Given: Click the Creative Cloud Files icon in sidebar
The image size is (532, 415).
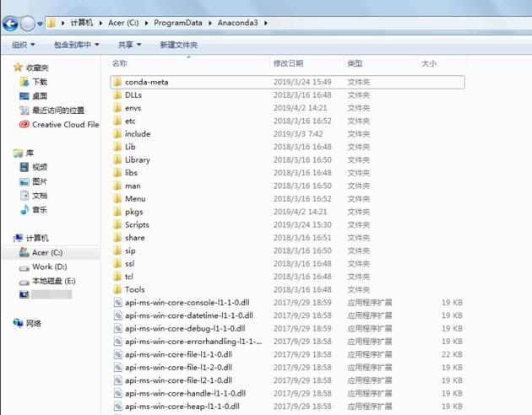Looking at the screenshot, I should pyautogui.click(x=24, y=124).
